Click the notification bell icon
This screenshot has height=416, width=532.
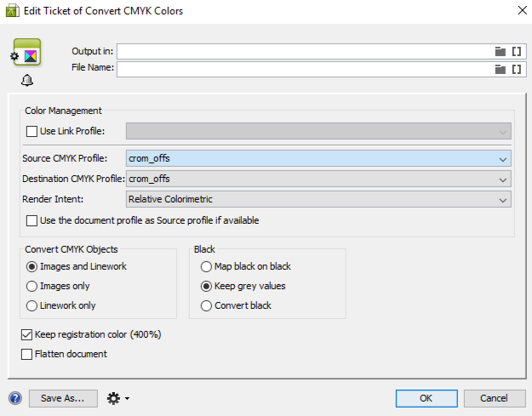27,81
